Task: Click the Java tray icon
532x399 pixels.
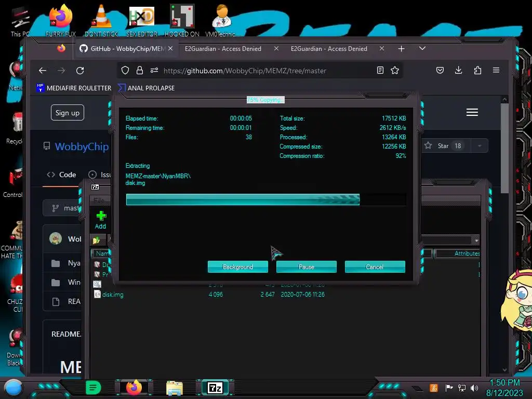Action: 434,388
